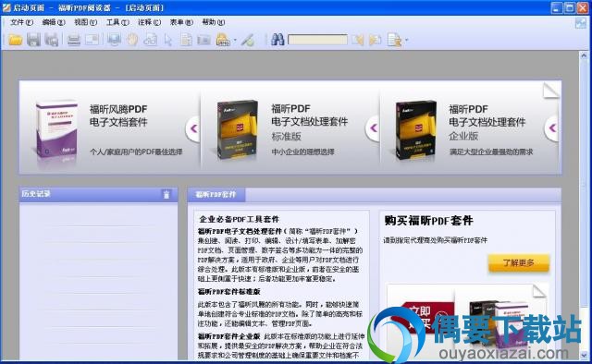The image size is (592, 364).
Task: Click the Save All disks icon
Action: 52,39
